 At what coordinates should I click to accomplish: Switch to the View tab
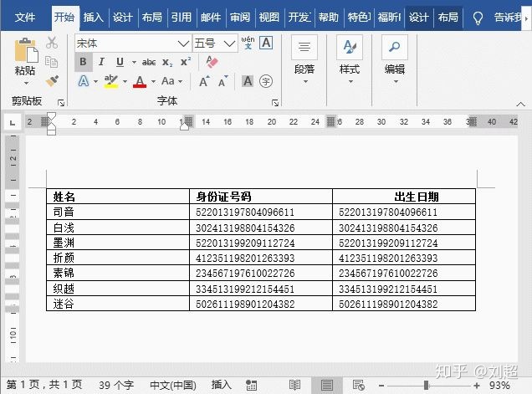pos(269,17)
